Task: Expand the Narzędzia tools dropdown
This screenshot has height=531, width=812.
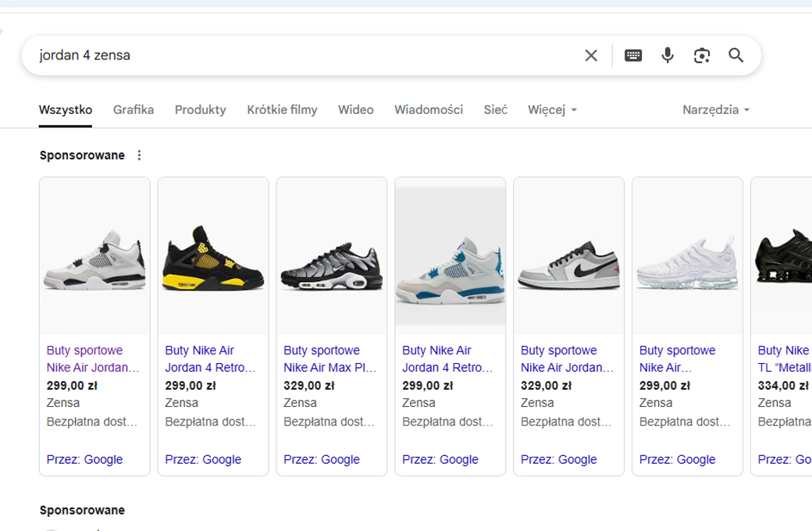Action: tap(716, 110)
